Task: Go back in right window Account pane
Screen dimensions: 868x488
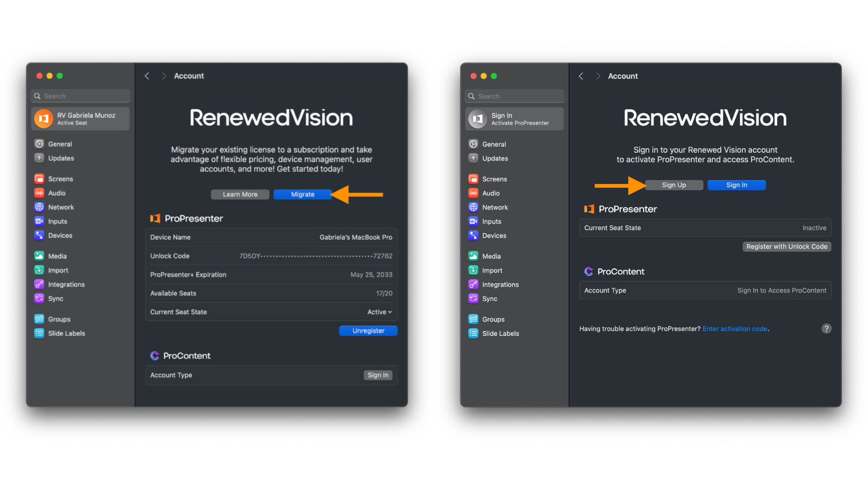Action: [581, 76]
